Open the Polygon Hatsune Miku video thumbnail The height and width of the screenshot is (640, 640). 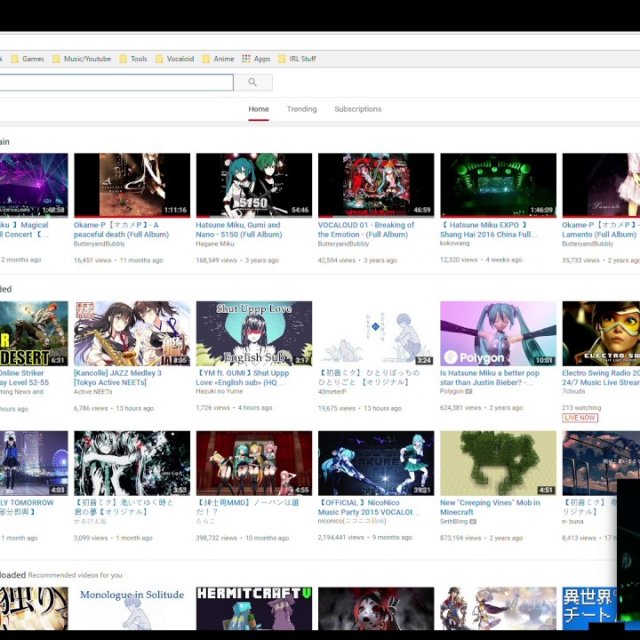[x=498, y=333]
